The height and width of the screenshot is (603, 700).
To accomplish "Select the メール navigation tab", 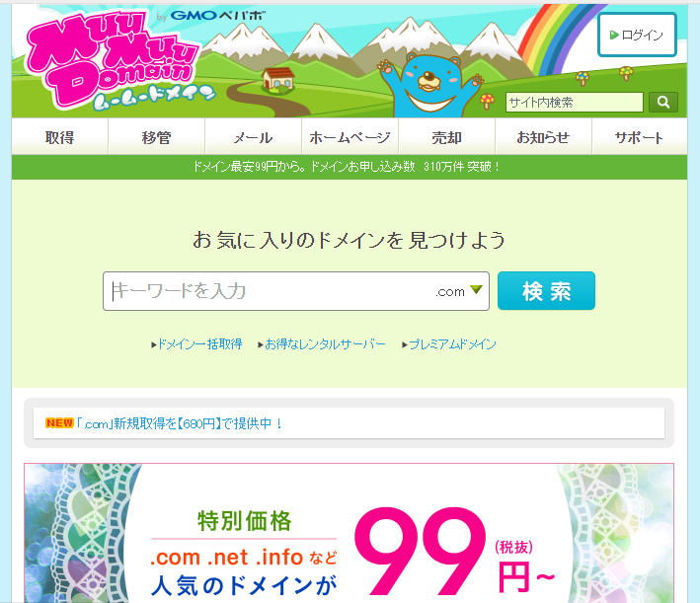I will (253, 137).
